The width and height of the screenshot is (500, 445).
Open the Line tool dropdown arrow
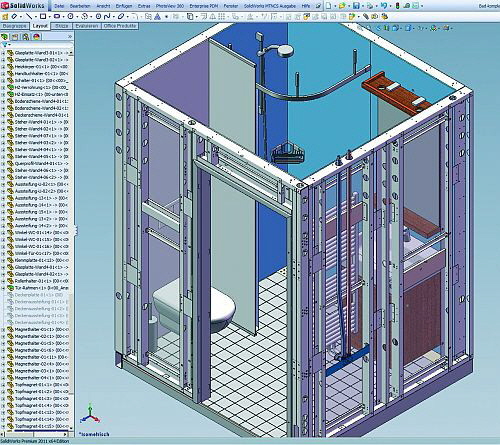click(35, 17)
